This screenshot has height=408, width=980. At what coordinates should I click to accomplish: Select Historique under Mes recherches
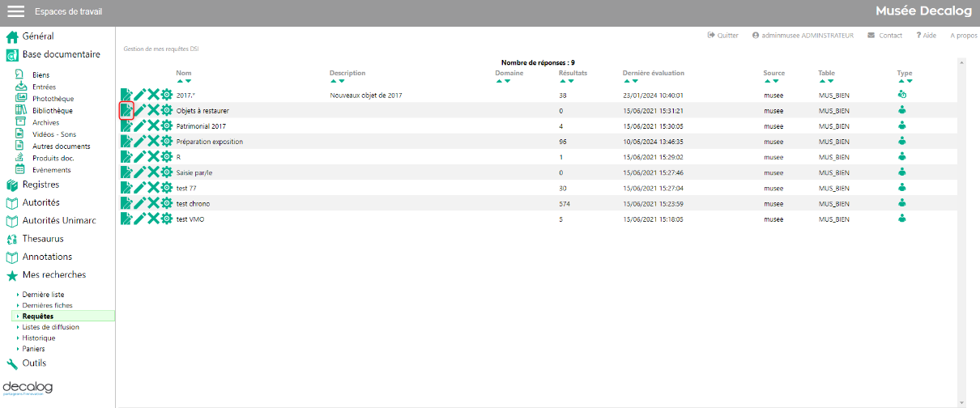pos(39,338)
